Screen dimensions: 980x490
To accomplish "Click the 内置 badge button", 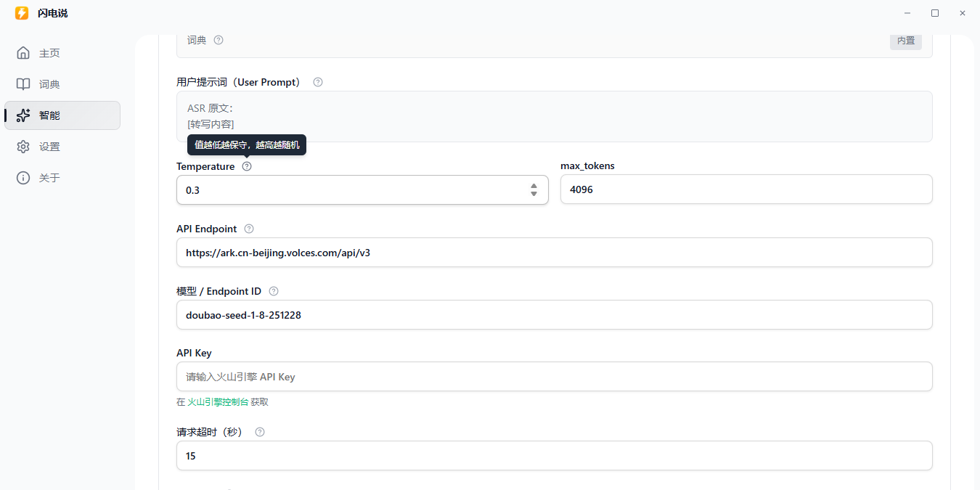I will pos(906,41).
